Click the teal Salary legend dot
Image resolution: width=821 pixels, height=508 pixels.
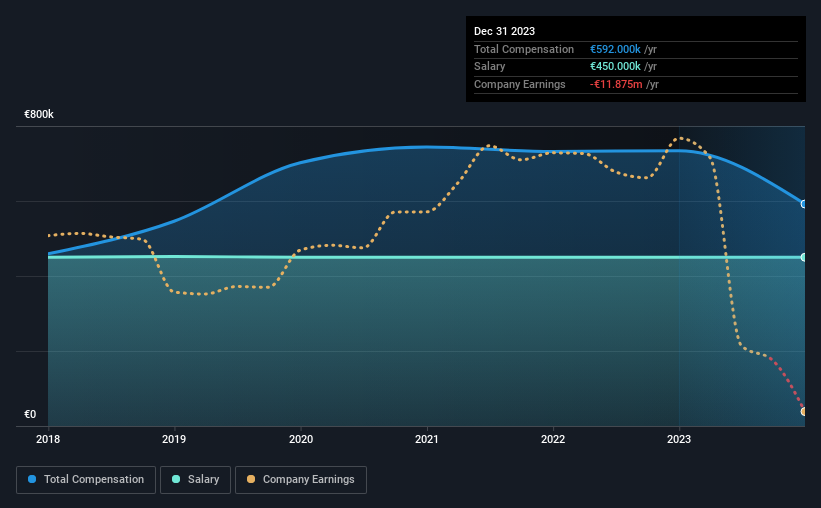coord(176,479)
